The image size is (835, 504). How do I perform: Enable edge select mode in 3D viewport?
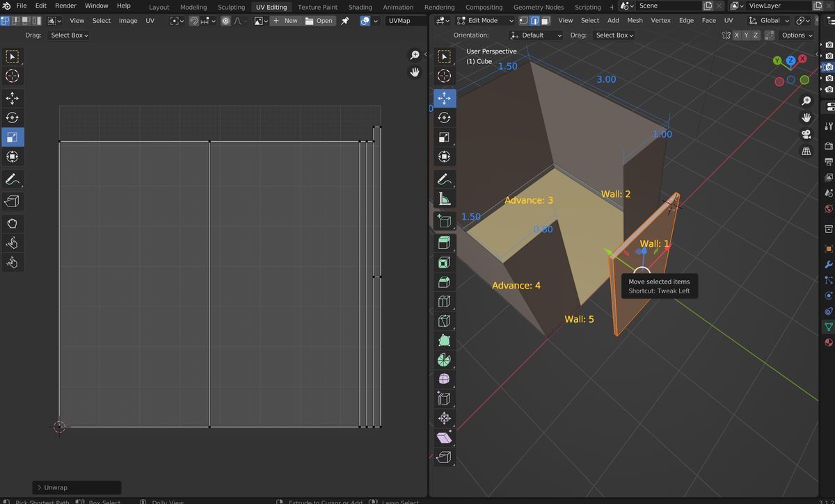click(534, 21)
